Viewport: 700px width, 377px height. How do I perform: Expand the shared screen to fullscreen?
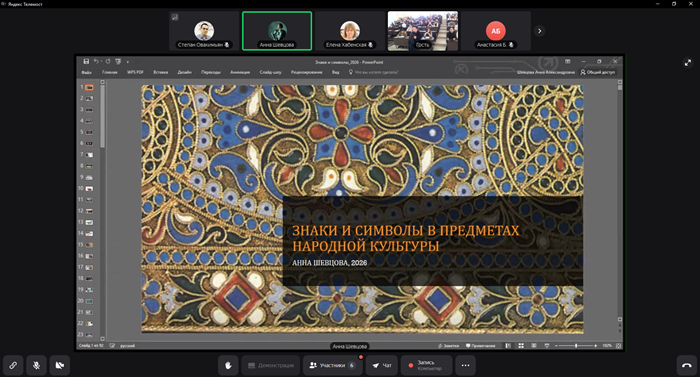pos(688,63)
